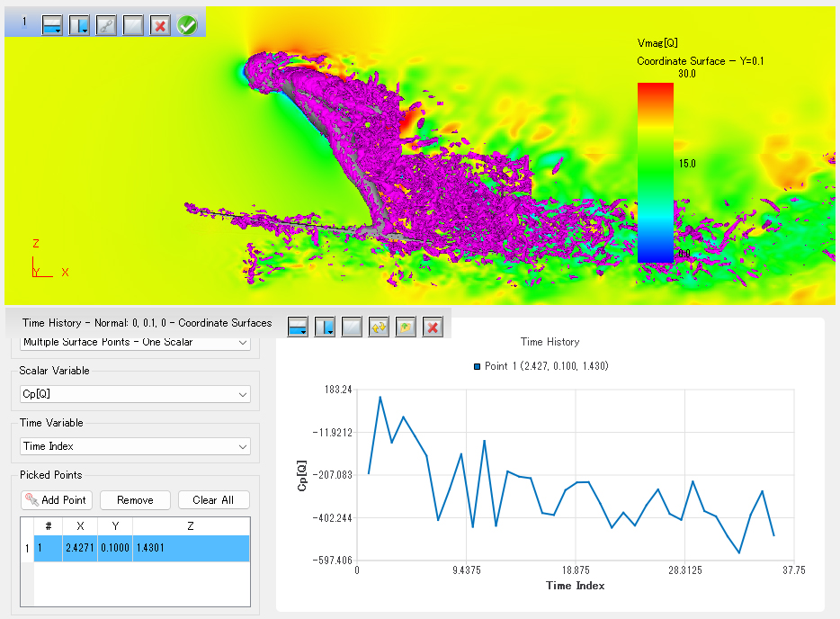The image size is (840, 619).
Task: Click the Point 1 (2.427, 0.100, 1.430) legend text
Action: point(547,366)
